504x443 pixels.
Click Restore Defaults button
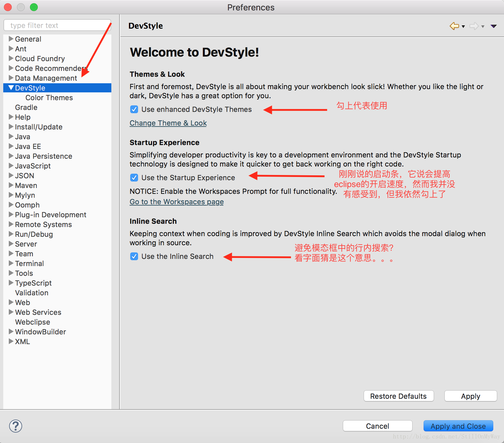(x=399, y=396)
